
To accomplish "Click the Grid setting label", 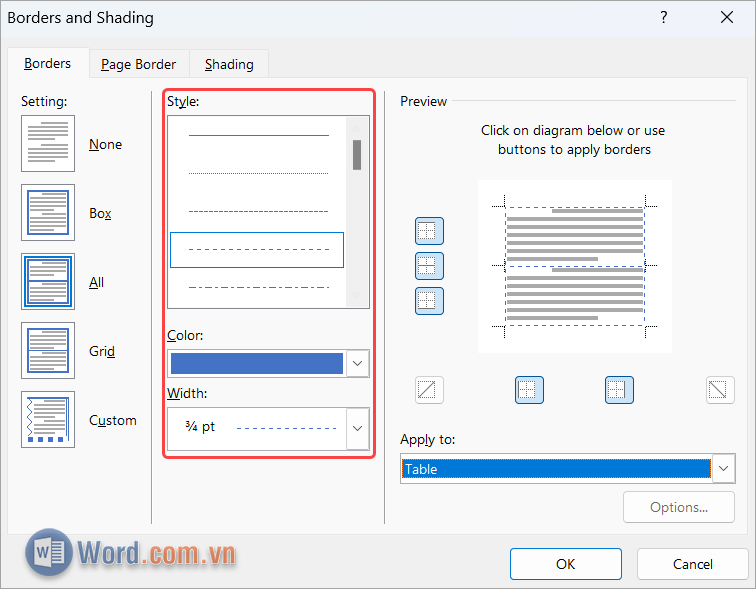I will pos(102,351).
